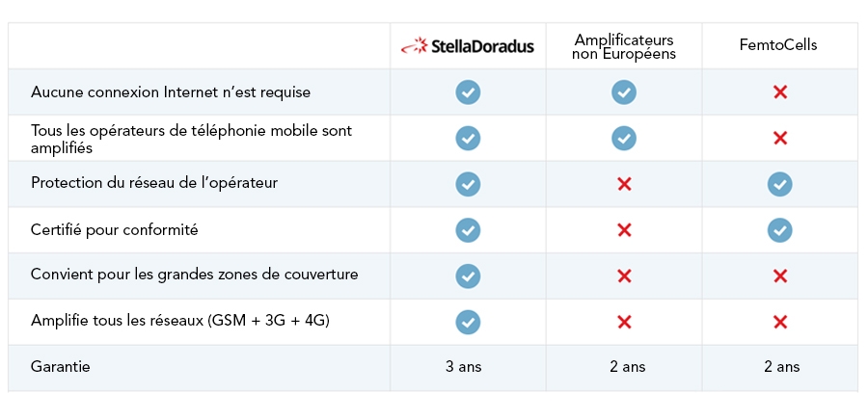868x420 pixels.
Task: Click the 'Amplificateurs non Européens' column header
Action: click(x=624, y=45)
